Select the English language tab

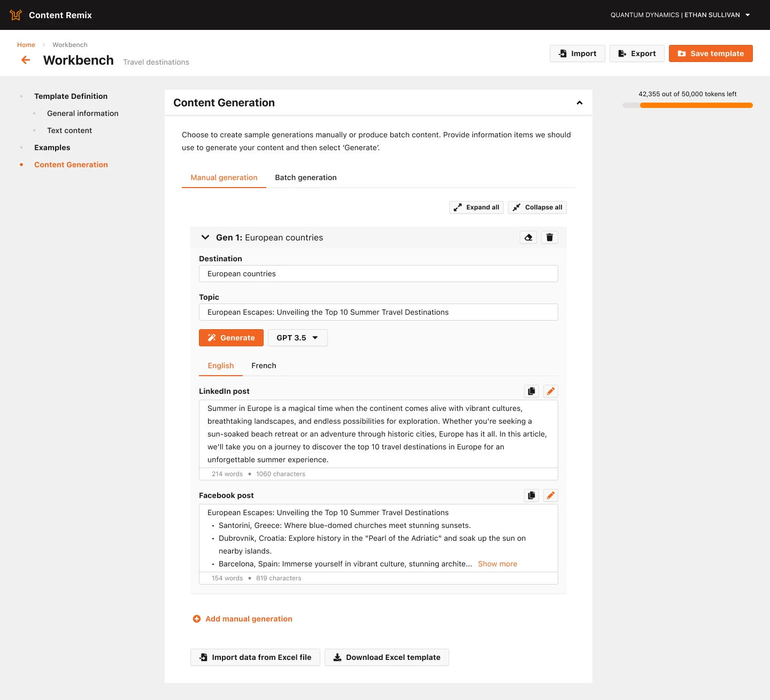(x=221, y=365)
